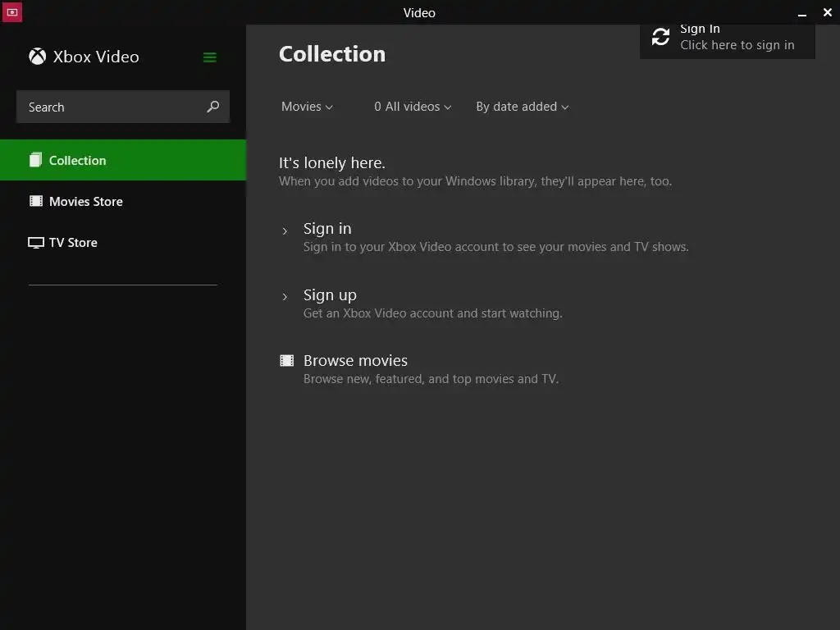This screenshot has height=630, width=840.
Task: Click the Movies Store film icon
Action: [36, 201]
